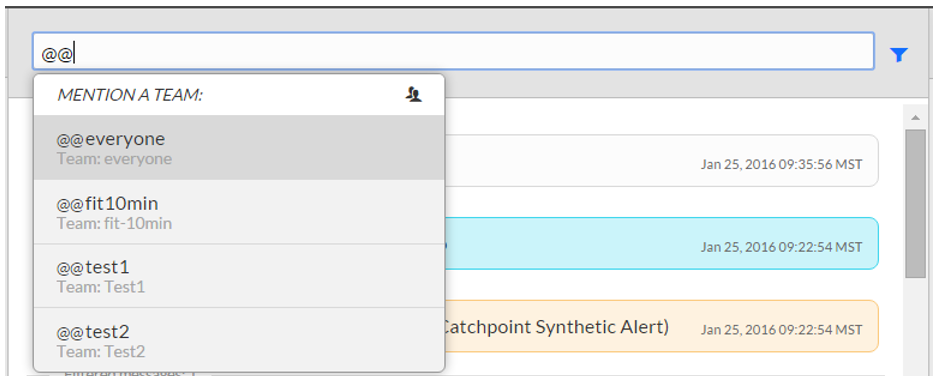Click the team members icon in mention header
The width and height of the screenshot is (937, 376).
pyautogui.click(x=414, y=94)
